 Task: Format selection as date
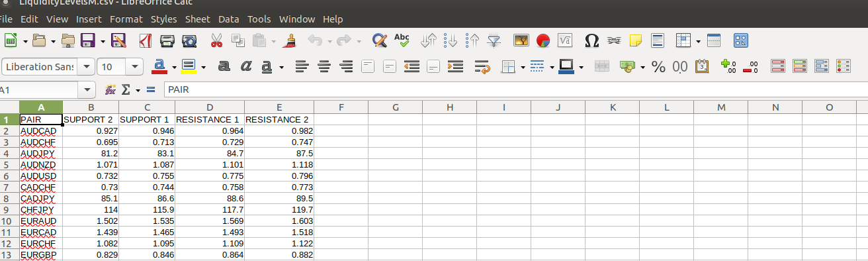point(703,66)
